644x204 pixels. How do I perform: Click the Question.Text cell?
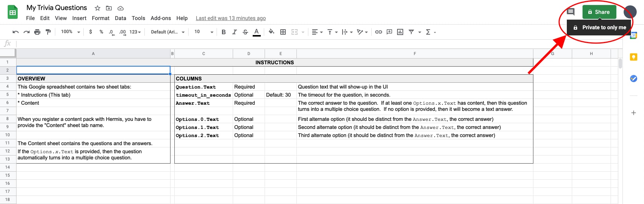[x=204, y=87]
